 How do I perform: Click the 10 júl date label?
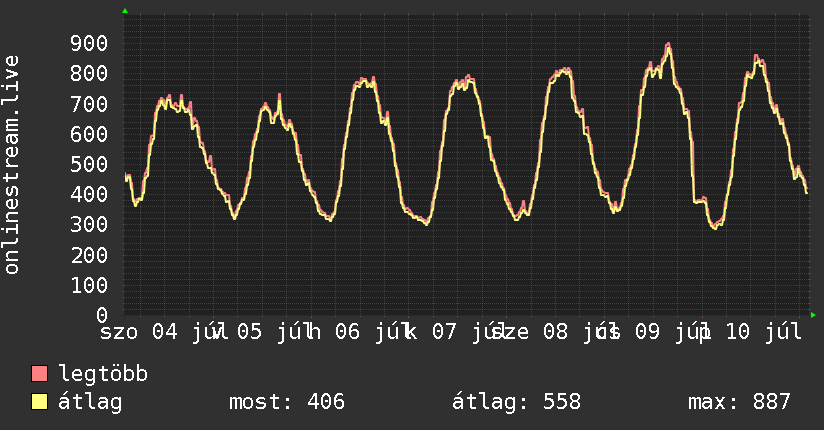(x=764, y=332)
